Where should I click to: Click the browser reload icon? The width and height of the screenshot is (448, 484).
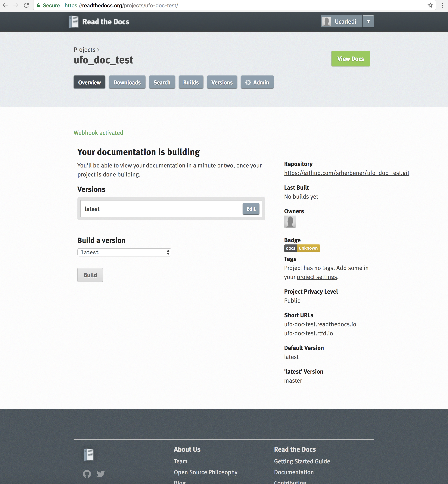(x=26, y=5)
